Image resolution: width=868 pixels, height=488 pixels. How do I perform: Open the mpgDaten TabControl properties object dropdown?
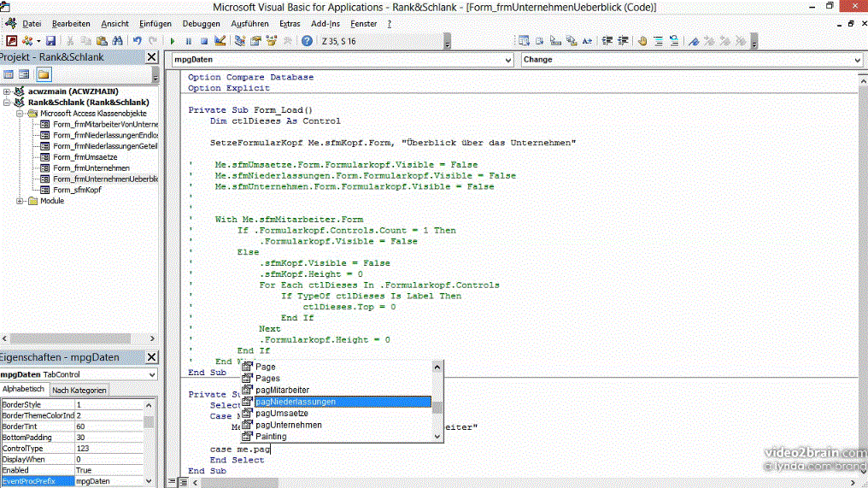(152, 374)
